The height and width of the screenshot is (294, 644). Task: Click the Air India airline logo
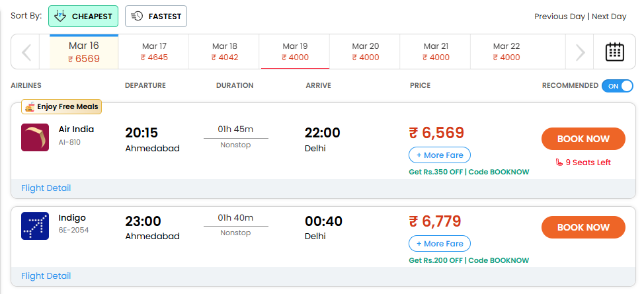[35, 137]
